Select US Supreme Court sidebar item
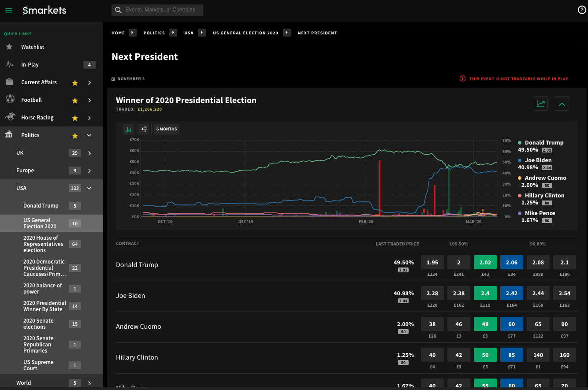 (x=38, y=365)
